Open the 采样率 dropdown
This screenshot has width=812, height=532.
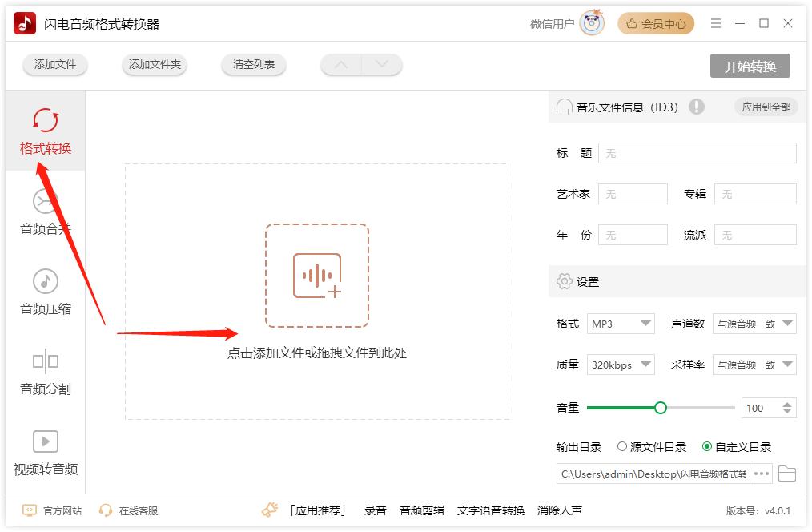(x=754, y=365)
